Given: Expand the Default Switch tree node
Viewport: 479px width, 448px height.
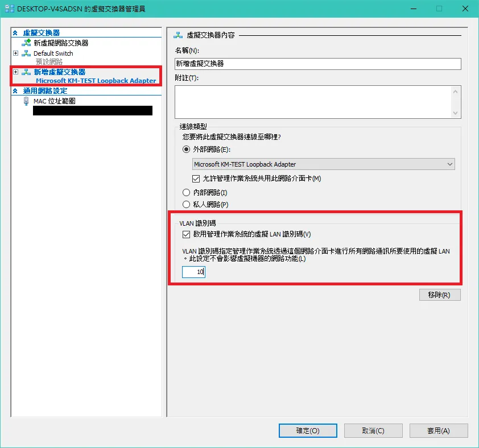Looking at the screenshot, I should point(15,53).
